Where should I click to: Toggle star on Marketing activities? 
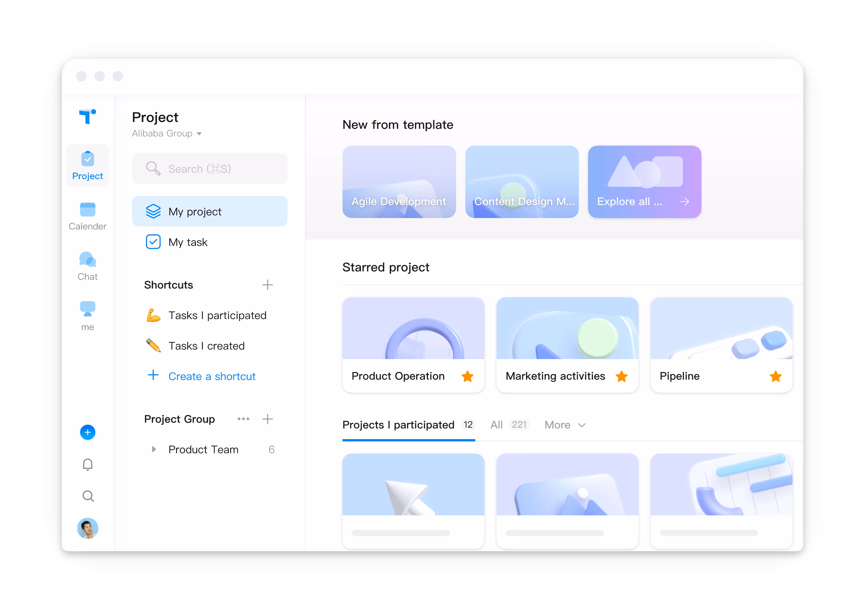pos(621,376)
